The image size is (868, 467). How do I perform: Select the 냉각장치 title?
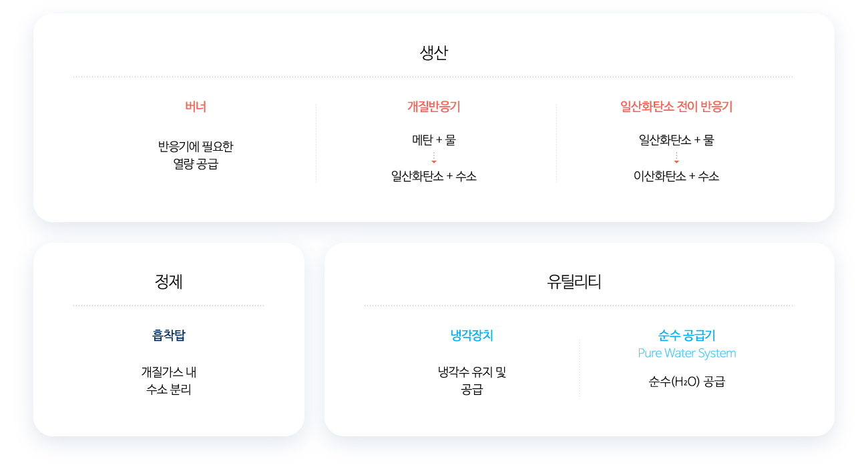[472, 336]
